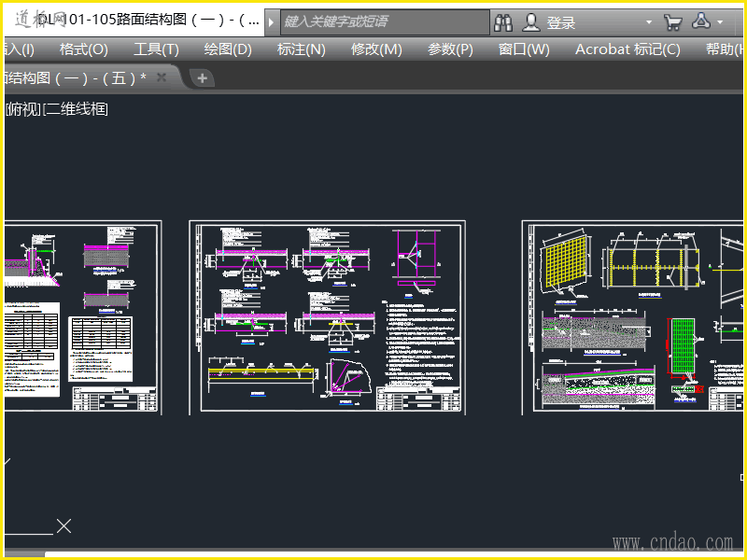
Task: Click the 二维线框 visual style label
Action: coord(76,109)
